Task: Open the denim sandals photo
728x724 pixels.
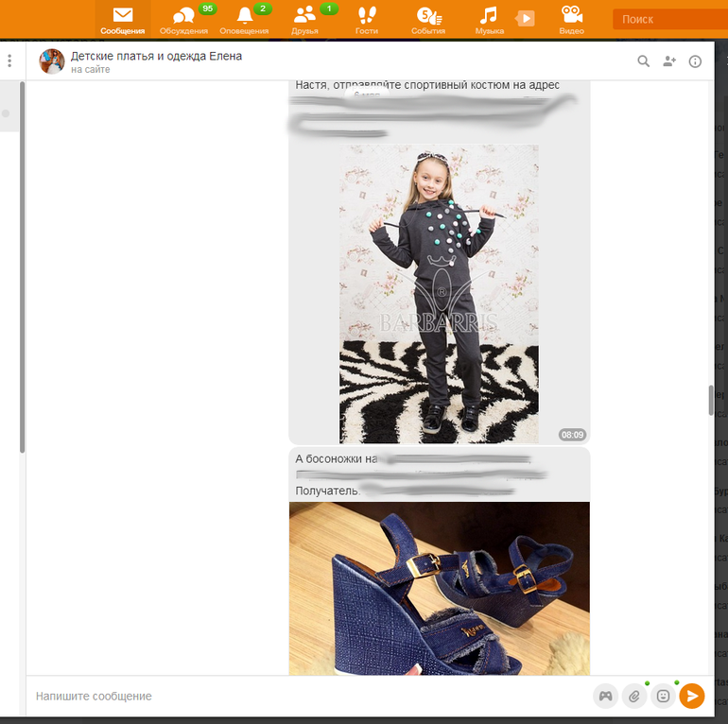Action: tap(439, 588)
